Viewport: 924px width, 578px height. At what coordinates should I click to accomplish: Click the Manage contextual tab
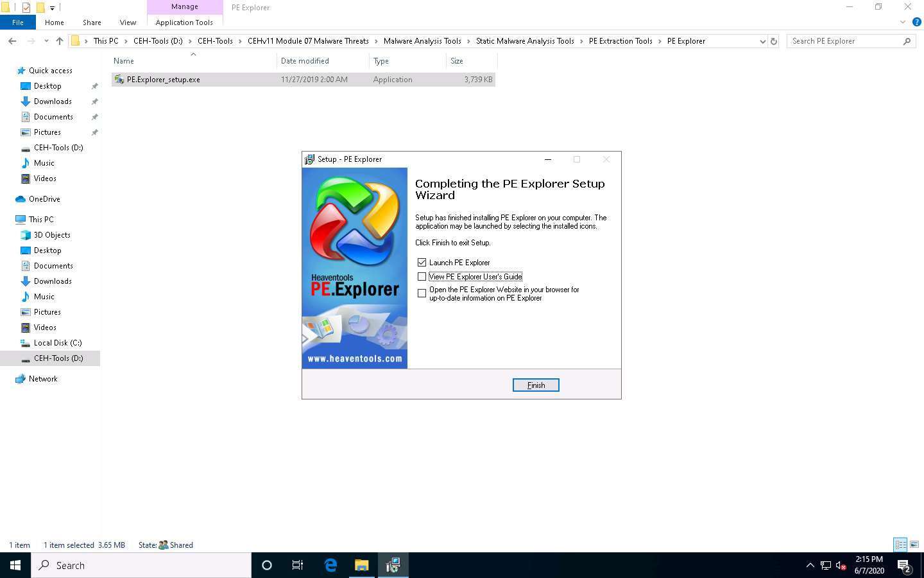185,6
